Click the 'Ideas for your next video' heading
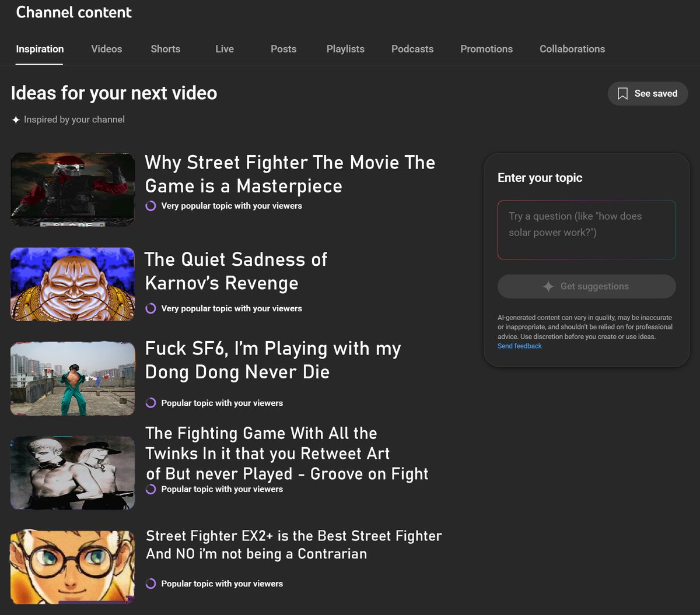700x615 pixels. (x=114, y=93)
